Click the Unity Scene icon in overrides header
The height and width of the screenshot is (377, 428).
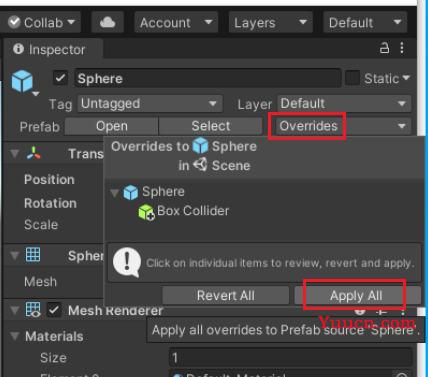coord(200,165)
